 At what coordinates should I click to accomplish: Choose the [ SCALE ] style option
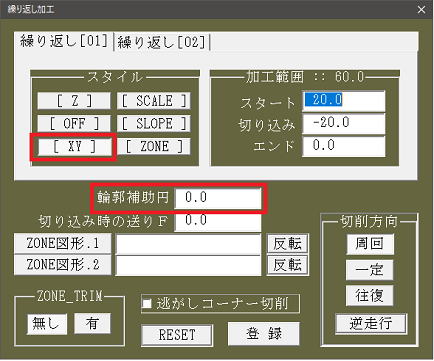click(154, 101)
